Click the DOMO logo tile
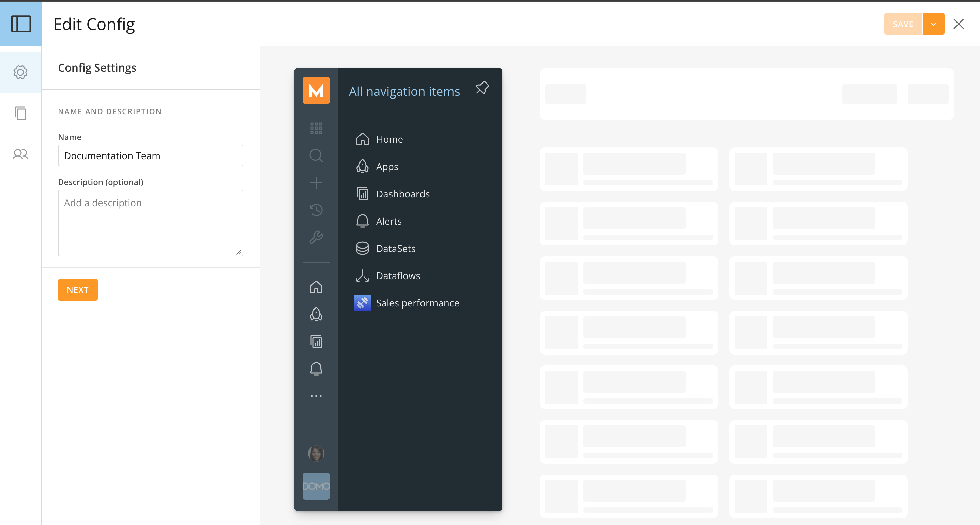The height and width of the screenshot is (525, 980). [316, 486]
